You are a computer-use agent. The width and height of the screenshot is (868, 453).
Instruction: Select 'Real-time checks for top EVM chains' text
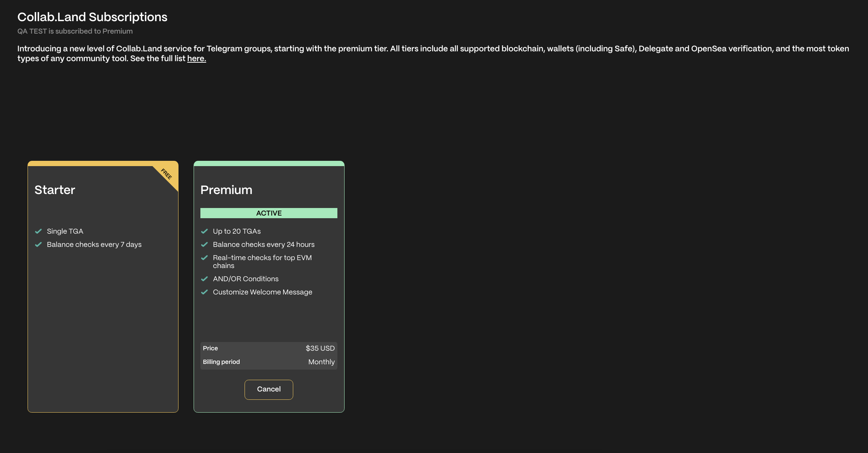(x=262, y=262)
